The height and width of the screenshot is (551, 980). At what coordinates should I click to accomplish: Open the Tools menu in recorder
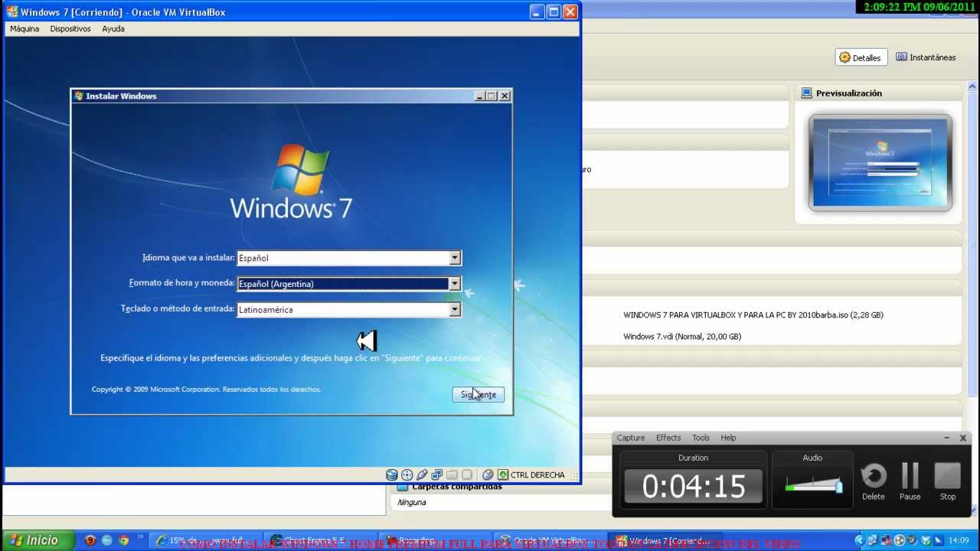[x=701, y=438]
